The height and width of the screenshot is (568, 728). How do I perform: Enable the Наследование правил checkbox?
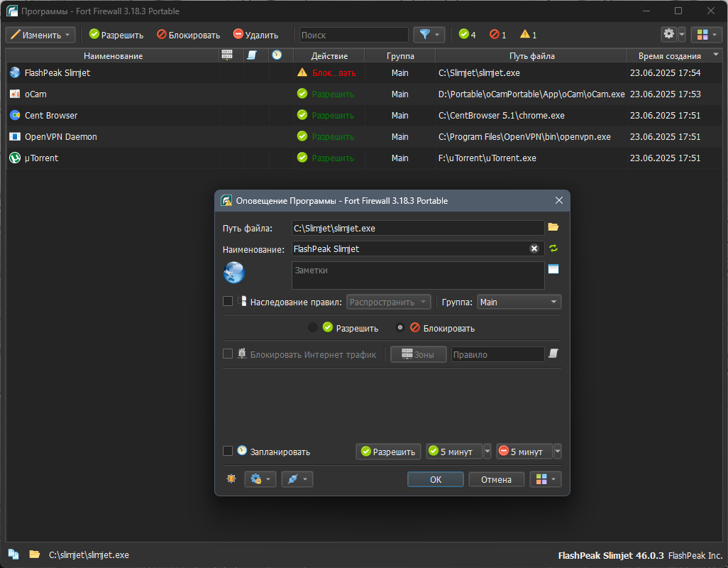[x=228, y=302]
